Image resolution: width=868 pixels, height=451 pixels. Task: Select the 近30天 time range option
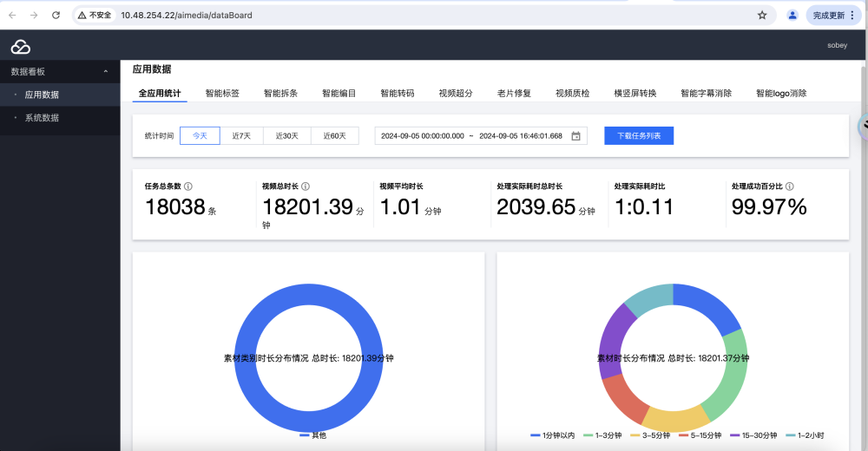coord(287,136)
